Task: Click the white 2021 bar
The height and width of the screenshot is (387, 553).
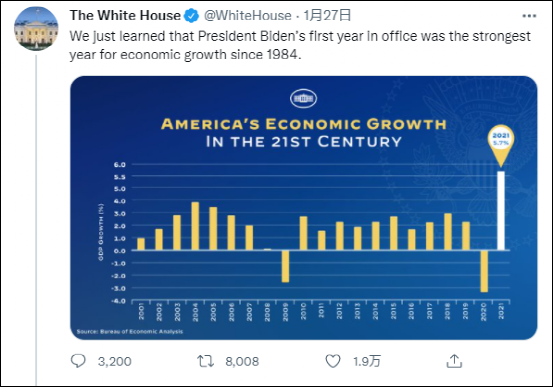Action: 501,211
